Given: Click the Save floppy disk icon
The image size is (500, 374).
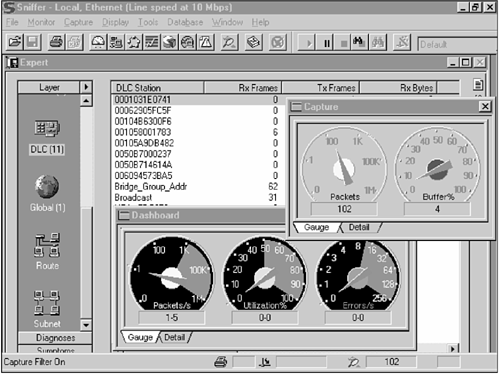Looking at the screenshot, I should click(32, 42).
